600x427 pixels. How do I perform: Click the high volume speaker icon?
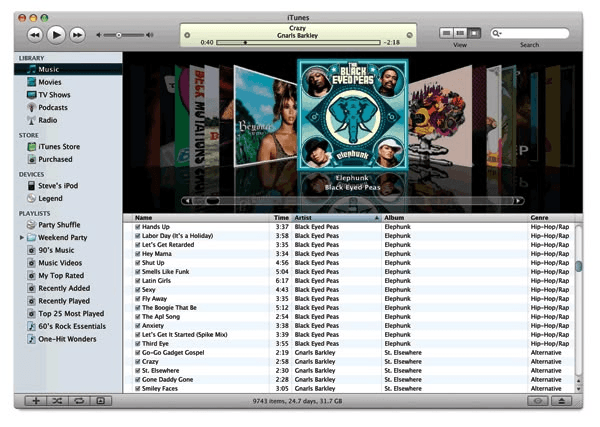pyautogui.click(x=150, y=35)
